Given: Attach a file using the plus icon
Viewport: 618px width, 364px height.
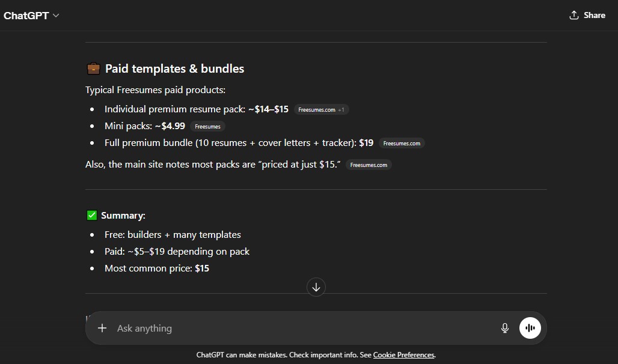Looking at the screenshot, I should pos(102,328).
